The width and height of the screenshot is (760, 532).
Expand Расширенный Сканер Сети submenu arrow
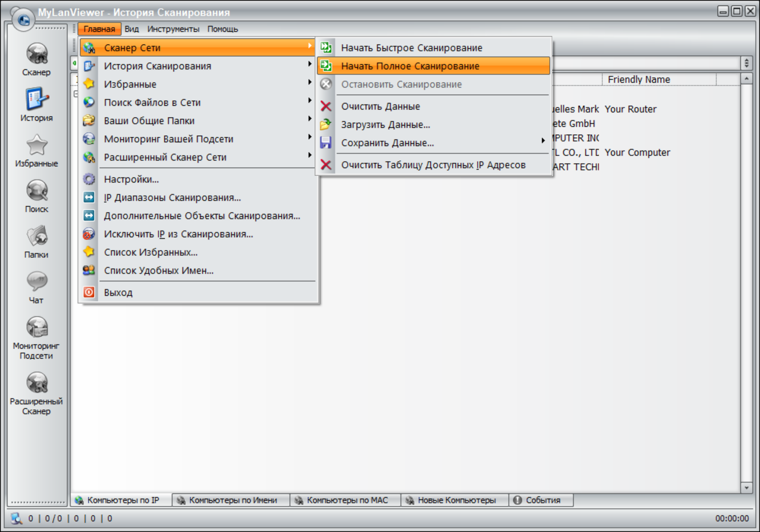coord(310,156)
